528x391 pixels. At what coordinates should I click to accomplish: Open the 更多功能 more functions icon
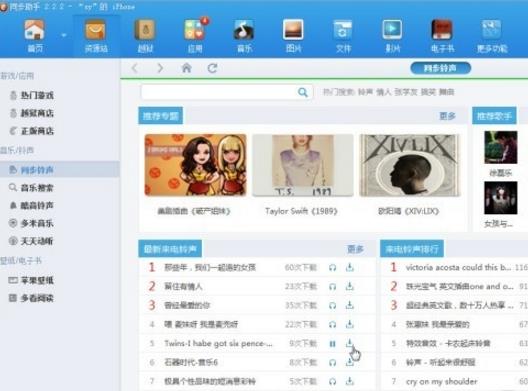pyautogui.click(x=492, y=36)
